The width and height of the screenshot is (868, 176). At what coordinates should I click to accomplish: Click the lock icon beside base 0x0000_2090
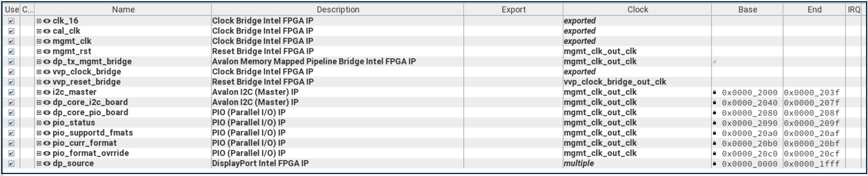pos(715,123)
